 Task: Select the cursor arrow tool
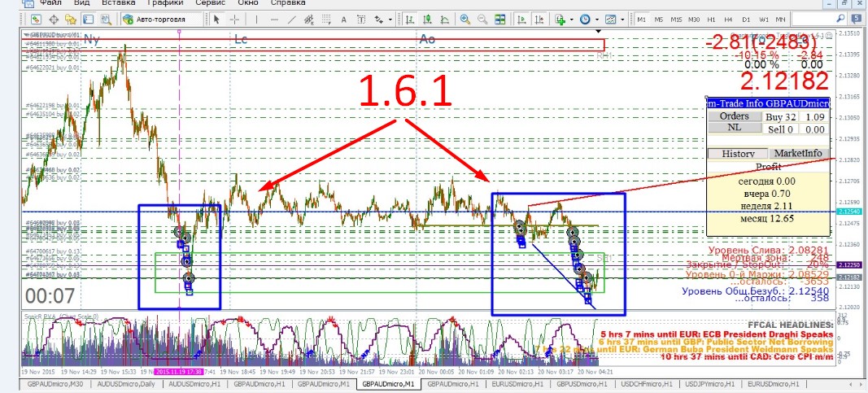pyautogui.click(x=216, y=20)
